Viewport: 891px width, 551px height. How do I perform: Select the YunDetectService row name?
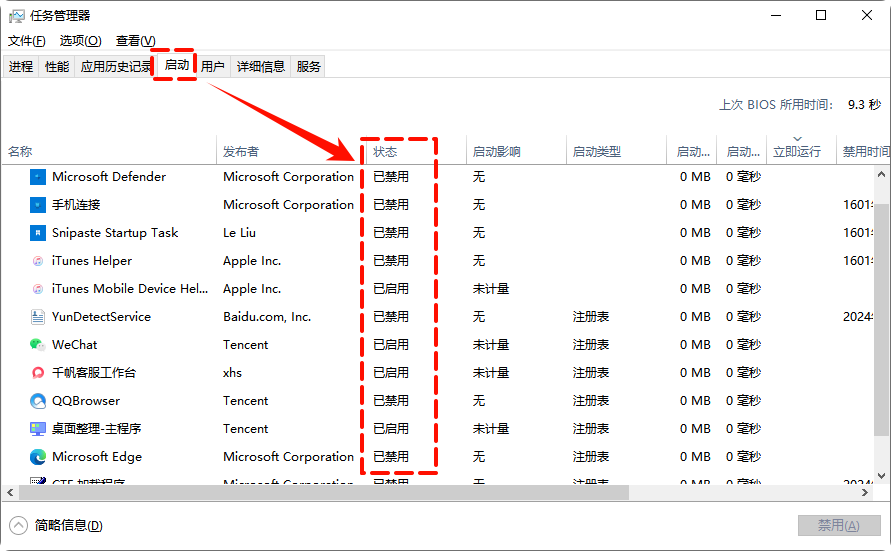pyautogui.click(x=101, y=317)
